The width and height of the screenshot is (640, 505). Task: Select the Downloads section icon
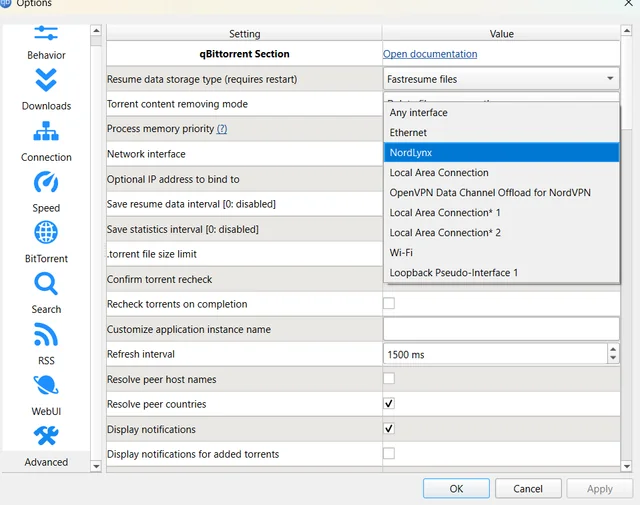pos(46,81)
